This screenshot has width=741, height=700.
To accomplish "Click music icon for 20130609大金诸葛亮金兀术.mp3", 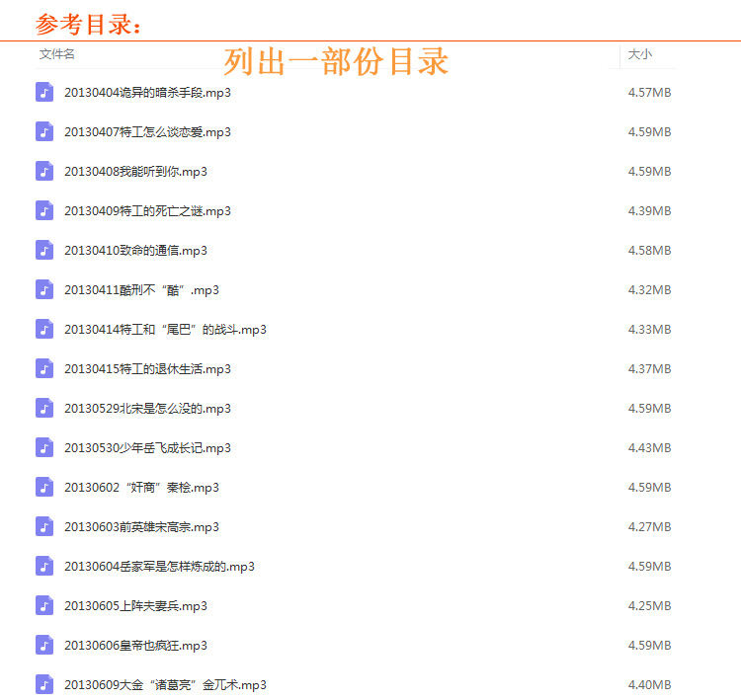I will coord(44,684).
